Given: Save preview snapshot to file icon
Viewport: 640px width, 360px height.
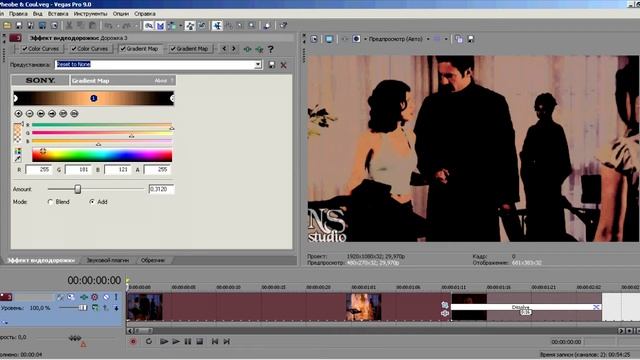Looking at the screenshot, I should [x=471, y=39].
